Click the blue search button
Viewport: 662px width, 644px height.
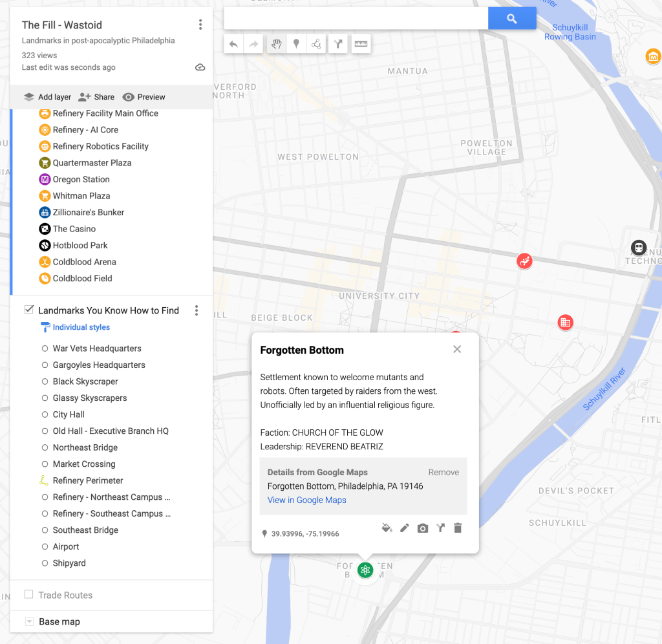[512, 18]
